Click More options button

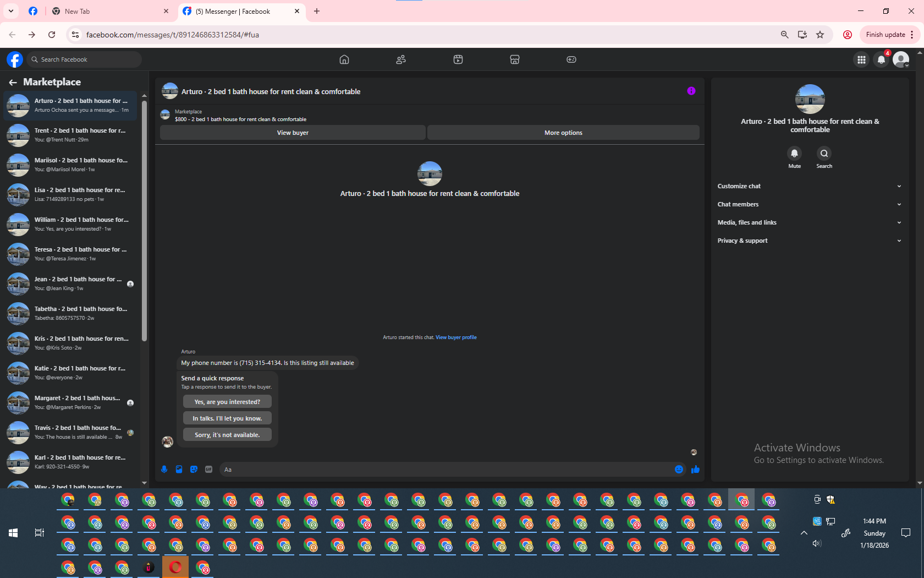tap(563, 133)
